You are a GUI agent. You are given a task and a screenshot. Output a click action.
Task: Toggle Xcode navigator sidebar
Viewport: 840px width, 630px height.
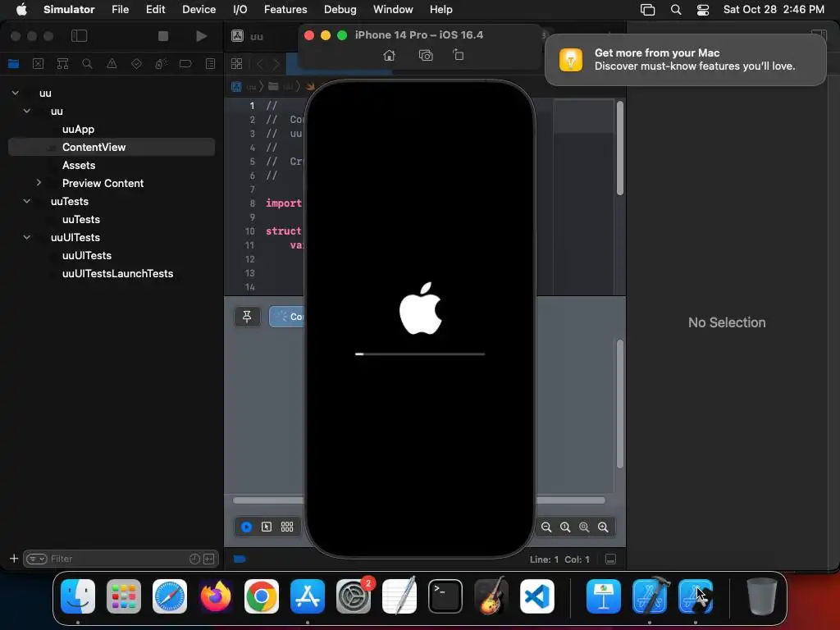pyautogui.click(x=80, y=36)
